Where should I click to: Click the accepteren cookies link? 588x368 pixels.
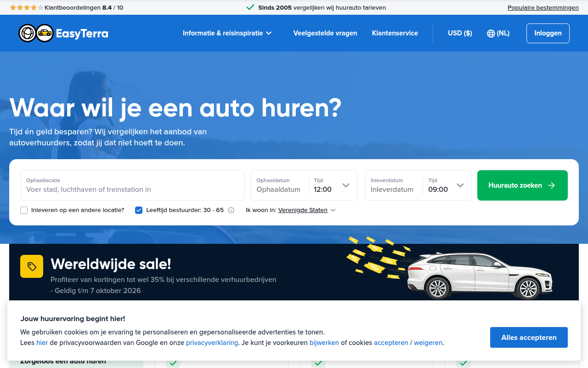click(x=391, y=343)
